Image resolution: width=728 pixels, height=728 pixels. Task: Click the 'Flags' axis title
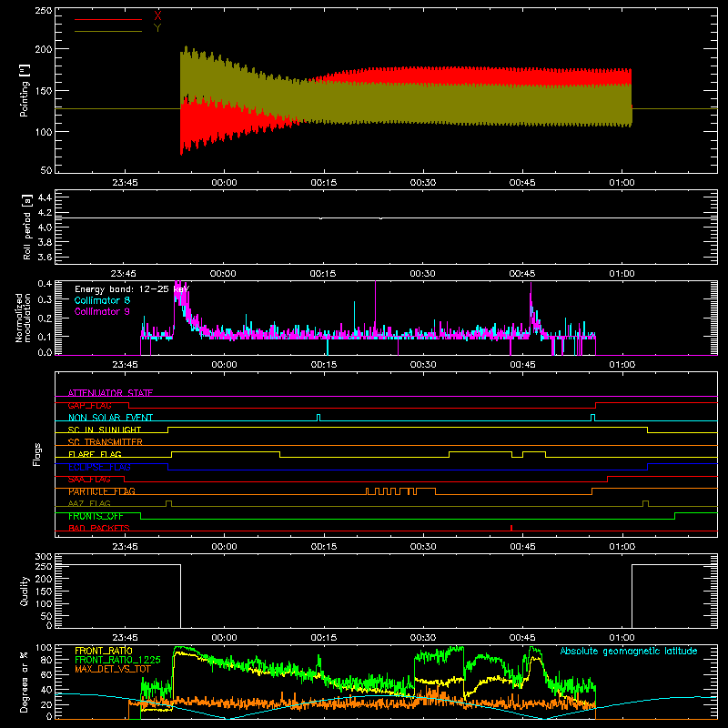coord(36,454)
